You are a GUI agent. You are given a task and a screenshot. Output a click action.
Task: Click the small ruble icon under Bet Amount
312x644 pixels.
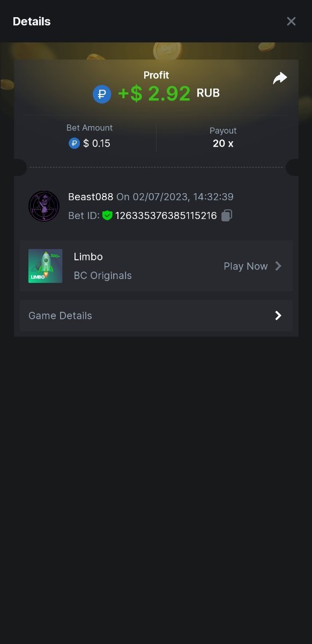74,143
